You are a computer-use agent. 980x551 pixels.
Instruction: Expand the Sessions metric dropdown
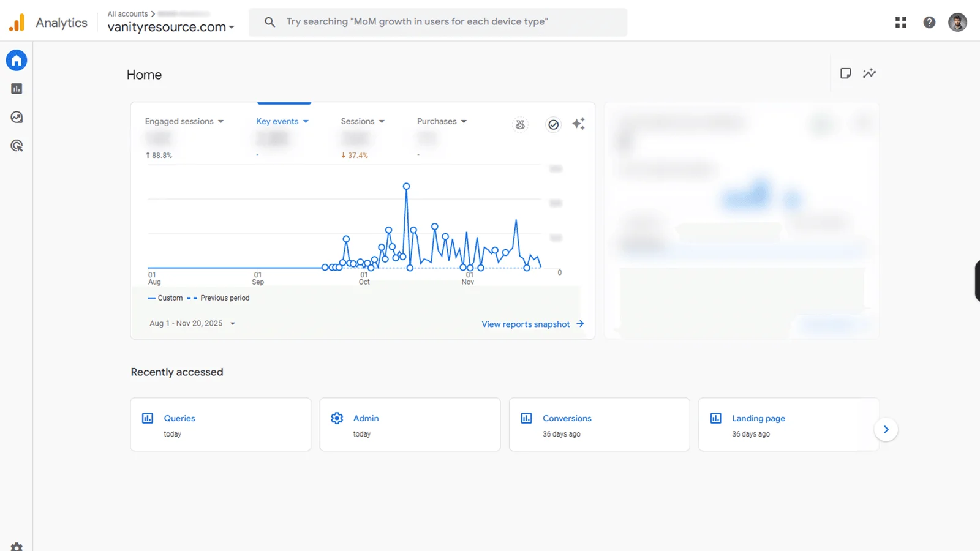pyautogui.click(x=363, y=121)
